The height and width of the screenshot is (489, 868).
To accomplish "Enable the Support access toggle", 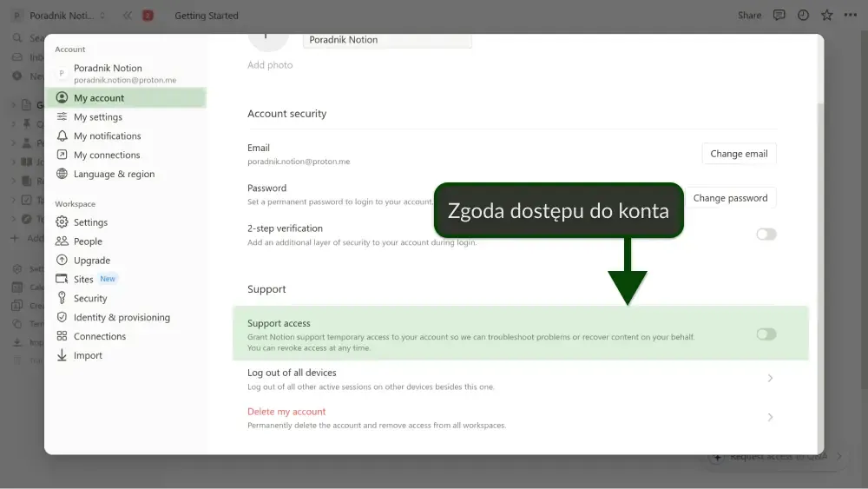I will point(766,334).
